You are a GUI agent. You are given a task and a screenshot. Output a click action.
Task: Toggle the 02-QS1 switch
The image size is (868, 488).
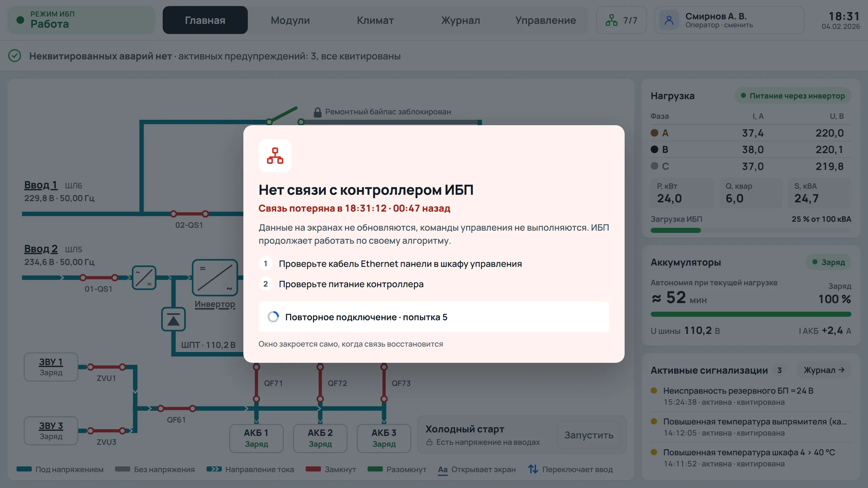pos(189,214)
